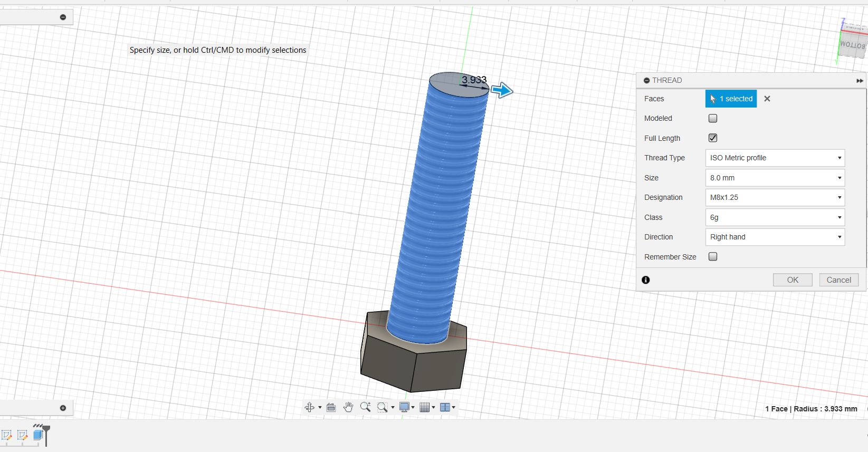Enable the Modeled checkbox
The width and height of the screenshot is (868, 452).
(713, 118)
